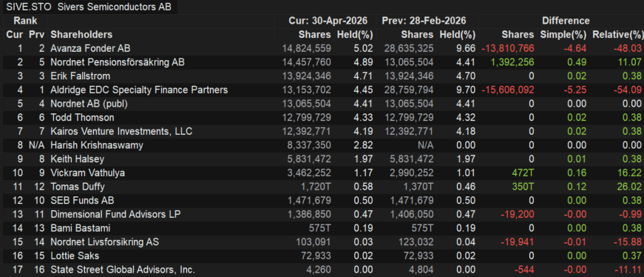
Task: Click the Prev: 28-Feb-2026 date header
Action: 424,21
